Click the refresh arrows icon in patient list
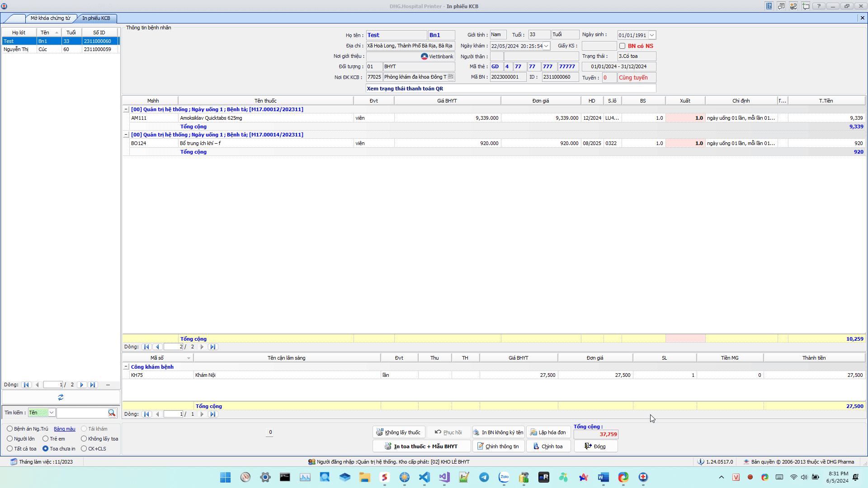Screen dimensions: 868x488 pyautogui.click(x=61, y=397)
